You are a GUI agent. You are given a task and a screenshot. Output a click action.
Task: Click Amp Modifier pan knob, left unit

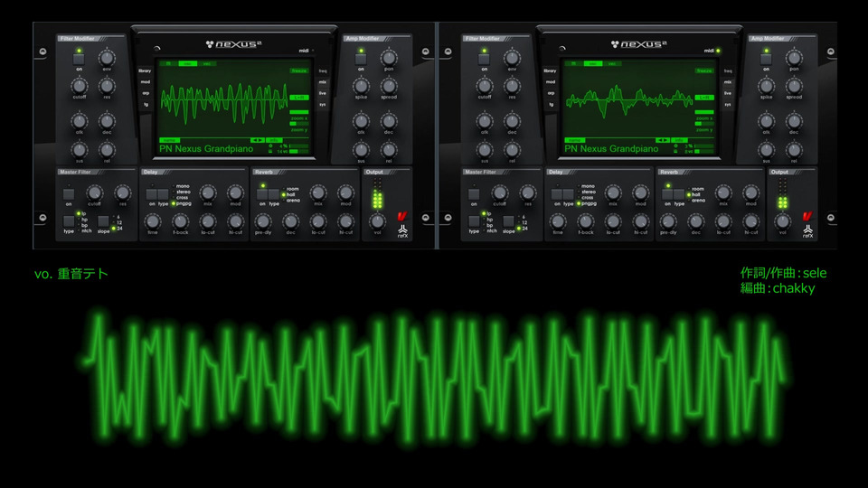[x=389, y=58]
